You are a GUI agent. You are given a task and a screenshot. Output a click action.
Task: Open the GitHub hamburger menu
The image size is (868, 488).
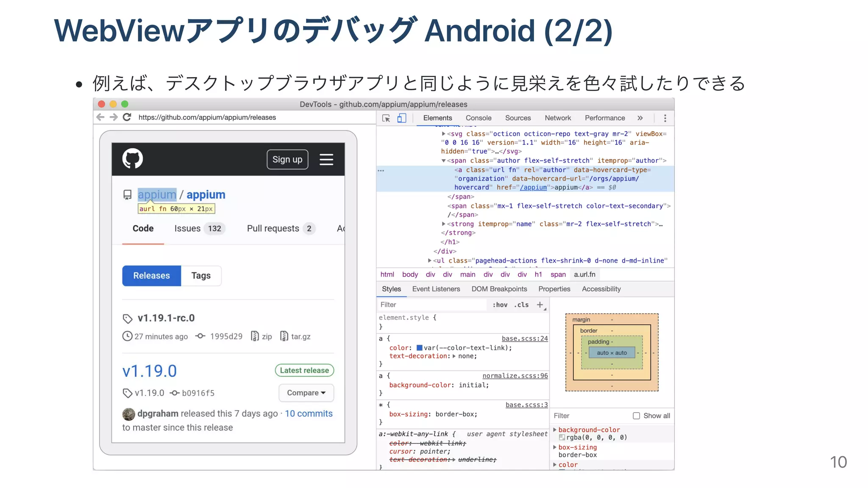(326, 159)
